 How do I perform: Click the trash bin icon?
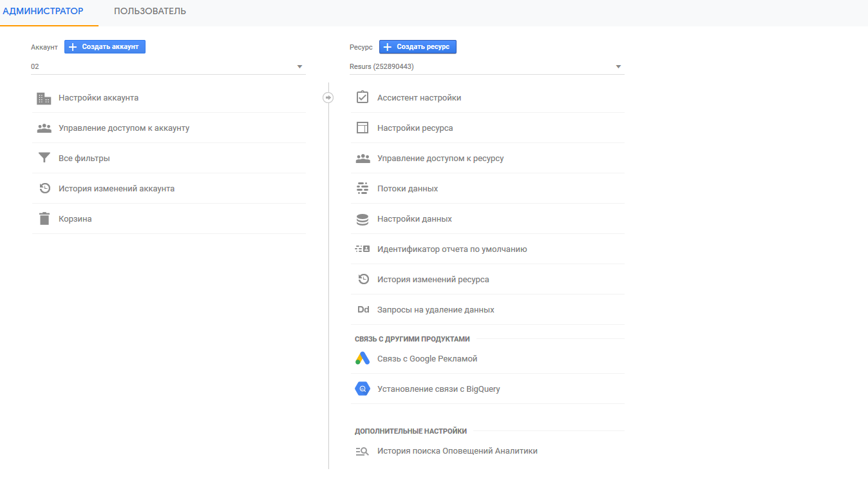[44, 219]
